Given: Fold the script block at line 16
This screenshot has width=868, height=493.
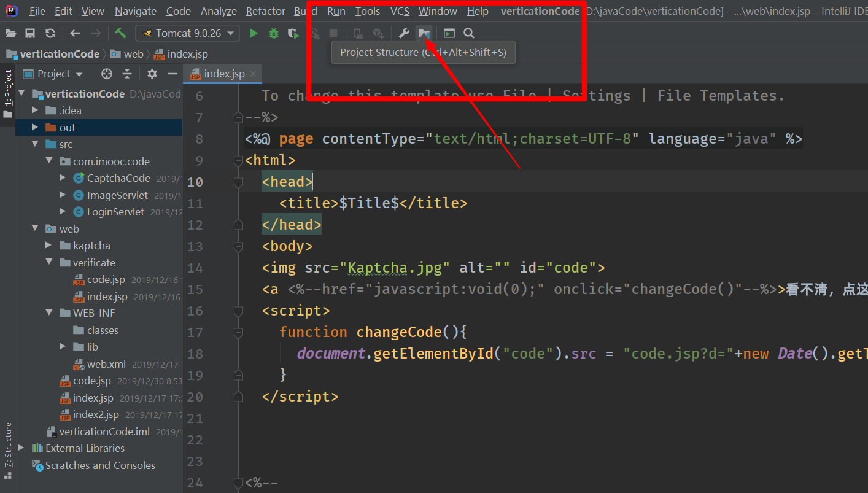Looking at the screenshot, I should pos(238,311).
